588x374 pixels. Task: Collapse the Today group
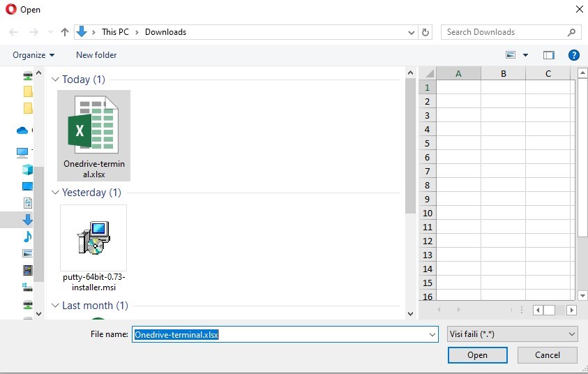click(x=56, y=80)
